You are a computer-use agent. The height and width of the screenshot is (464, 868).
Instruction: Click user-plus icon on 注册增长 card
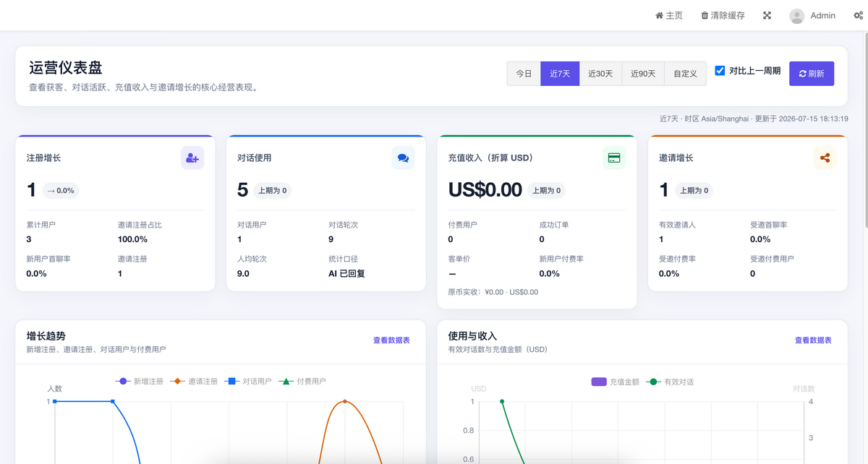(x=192, y=158)
